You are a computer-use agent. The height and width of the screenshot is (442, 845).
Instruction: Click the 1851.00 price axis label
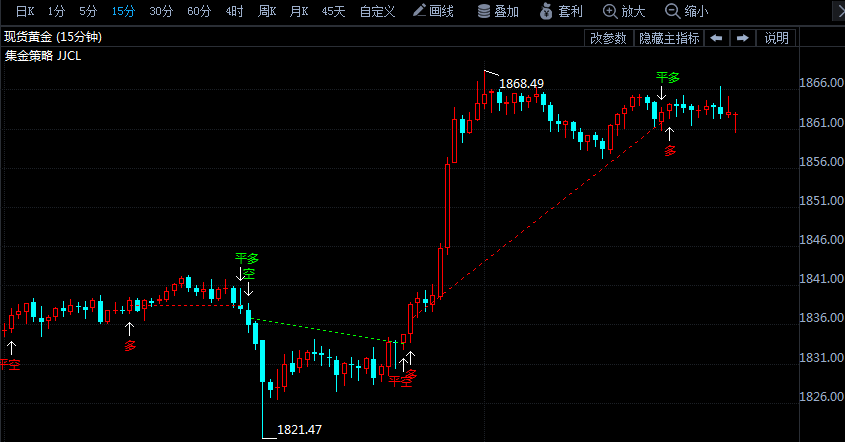tap(821, 201)
